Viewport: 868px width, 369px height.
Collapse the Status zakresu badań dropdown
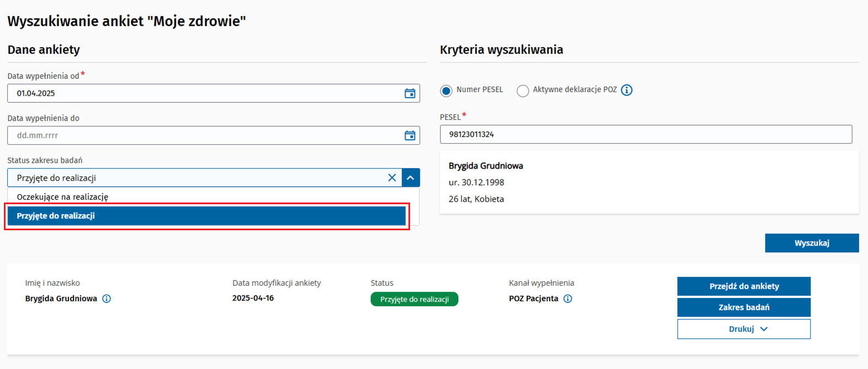click(x=411, y=178)
